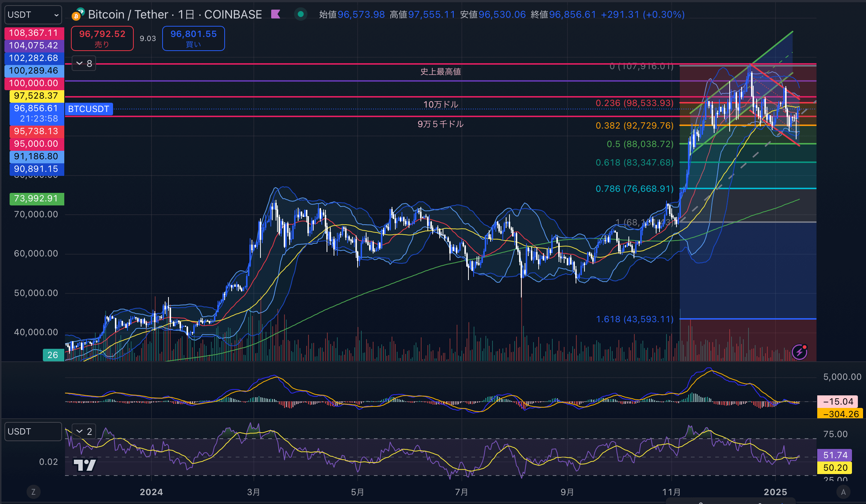
Task: Click the 3月 time axis label
Action: click(x=253, y=492)
